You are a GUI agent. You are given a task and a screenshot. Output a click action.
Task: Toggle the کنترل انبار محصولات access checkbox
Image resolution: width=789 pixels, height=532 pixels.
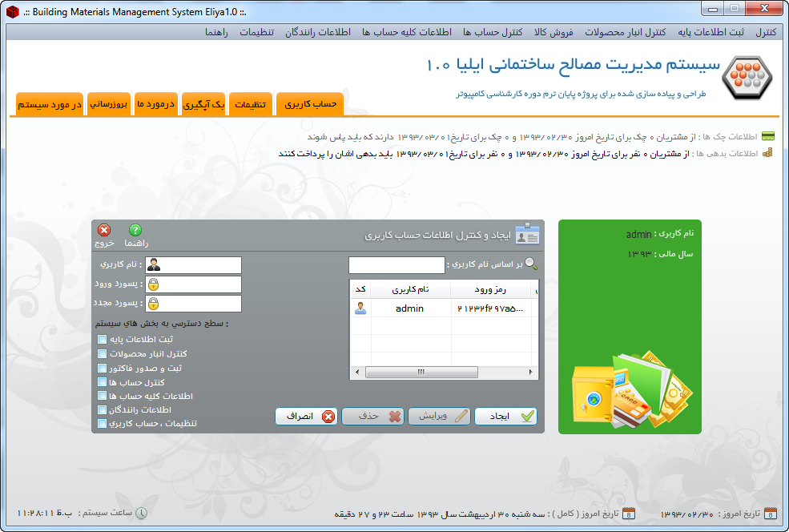pyautogui.click(x=102, y=353)
